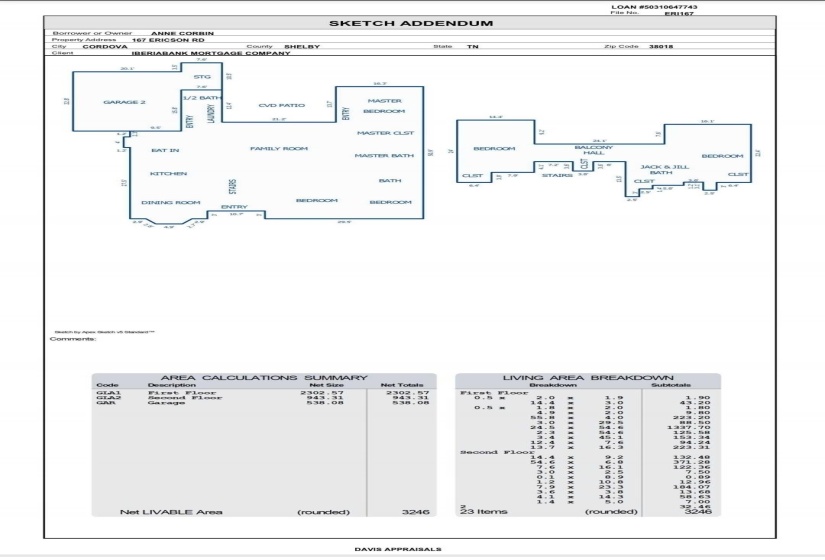Click the zip code value 38018

click(661, 46)
